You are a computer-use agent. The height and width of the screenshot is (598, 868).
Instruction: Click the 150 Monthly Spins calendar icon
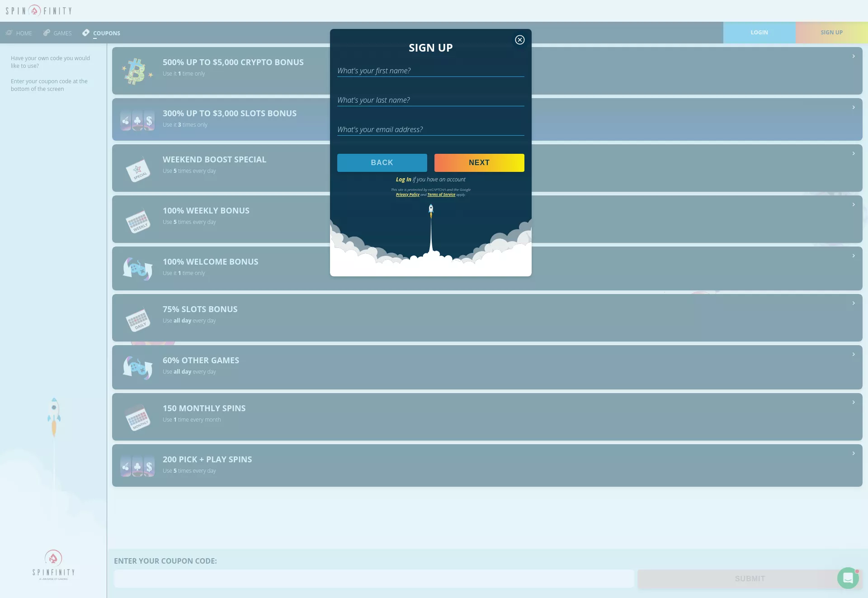pyautogui.click(x=137, y=417)
